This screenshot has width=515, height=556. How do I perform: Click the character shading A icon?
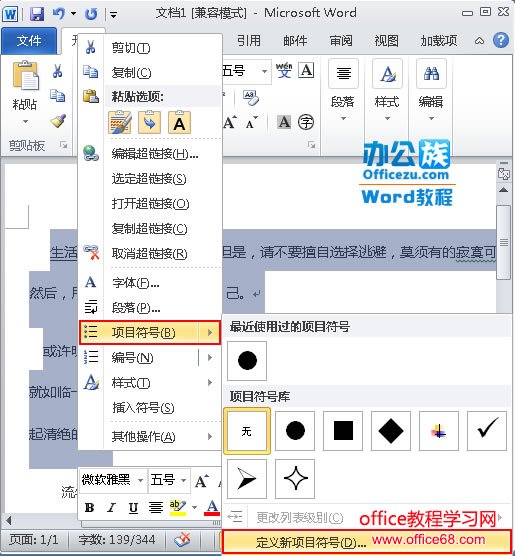point(284,122)
